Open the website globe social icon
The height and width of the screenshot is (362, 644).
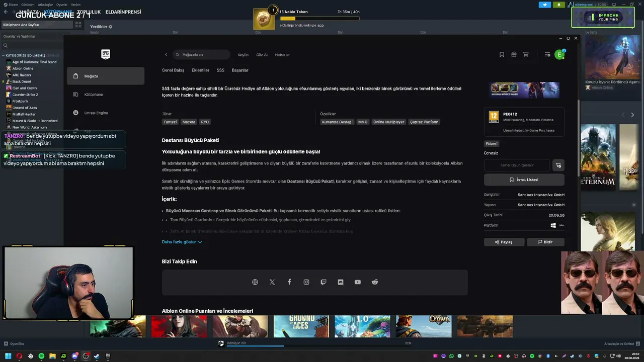(255, 282)
